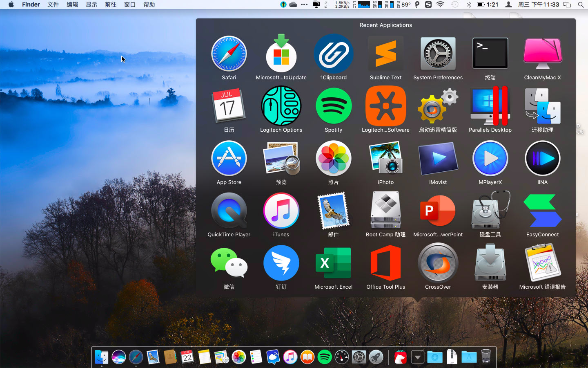This screenshot has height=368, width=588.
Task: Start the IINA media player
Action: point(542,159)
